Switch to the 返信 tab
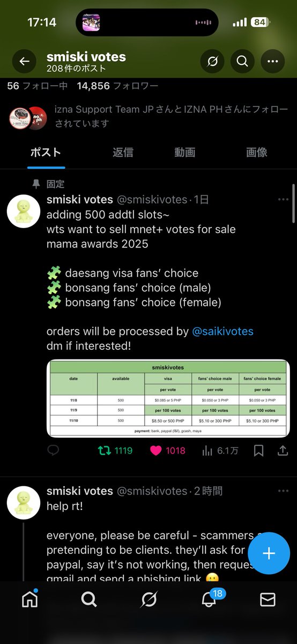Screen dimensions: 297x644 pyautogui.click(x=123, y=152)
